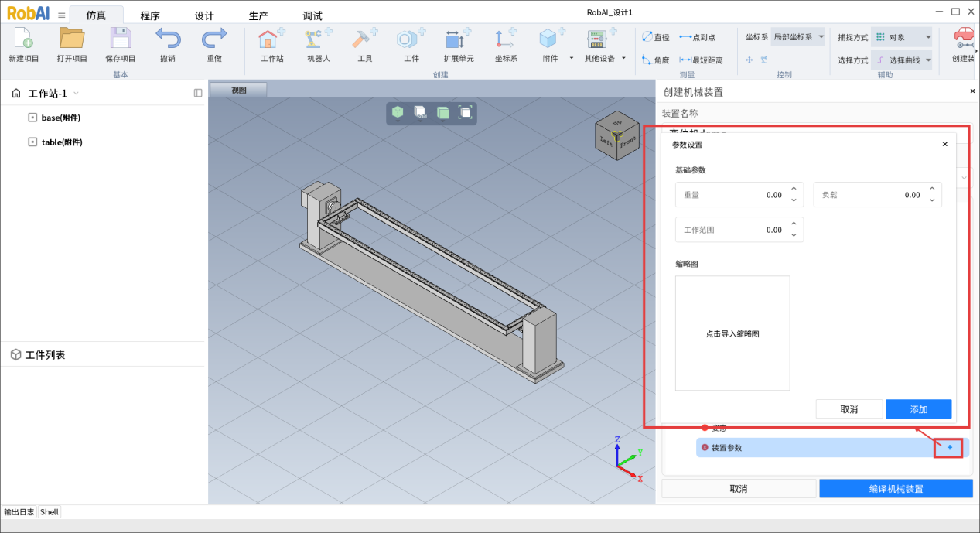Image resolution: width=980 pixels, height=533 pixels.
Task: Click the home icon beside 工作站-1
Action: point(16,94)
